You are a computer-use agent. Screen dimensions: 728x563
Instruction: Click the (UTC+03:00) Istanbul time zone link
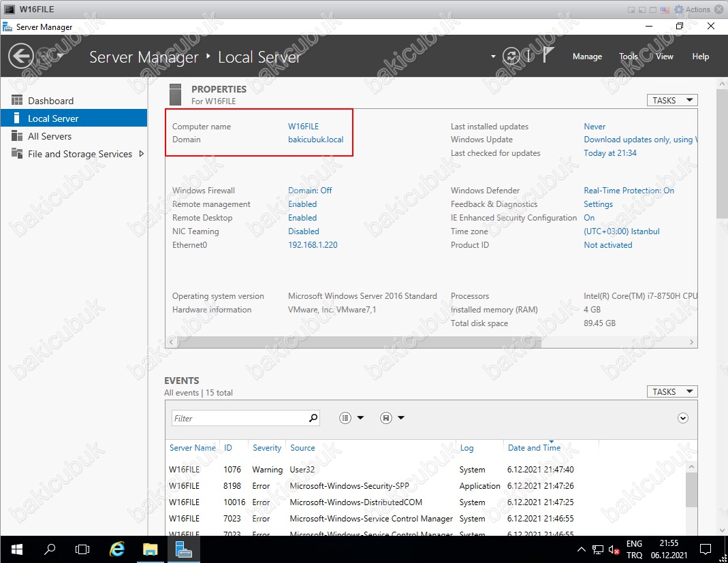click(621, 231)
